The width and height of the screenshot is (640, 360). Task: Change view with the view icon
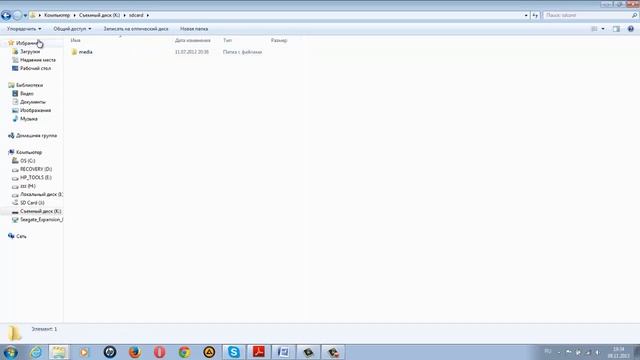(594, 29)
